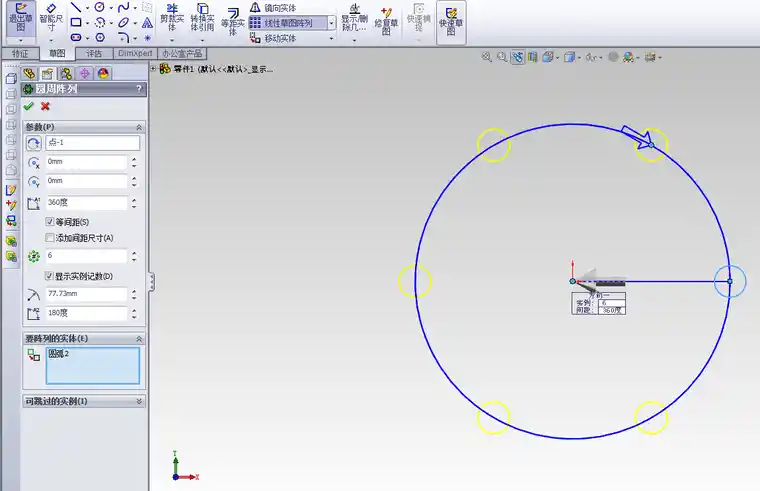Image resolution: width=760 pixels, height=491 pixels.
Task: Open the dropdown arrow under Smart Dimension
Action: (51, 41)
